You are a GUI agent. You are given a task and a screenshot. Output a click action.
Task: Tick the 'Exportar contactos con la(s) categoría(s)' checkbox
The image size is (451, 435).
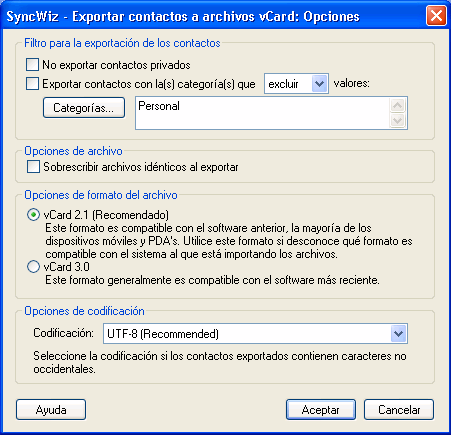tap(32, 84)
